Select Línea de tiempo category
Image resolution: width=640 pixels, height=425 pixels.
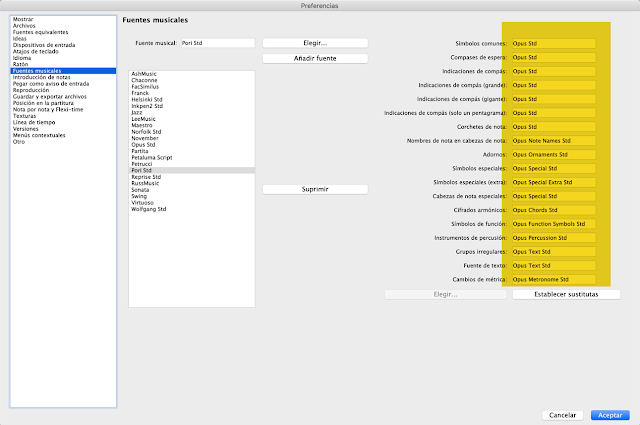(34, 122)
